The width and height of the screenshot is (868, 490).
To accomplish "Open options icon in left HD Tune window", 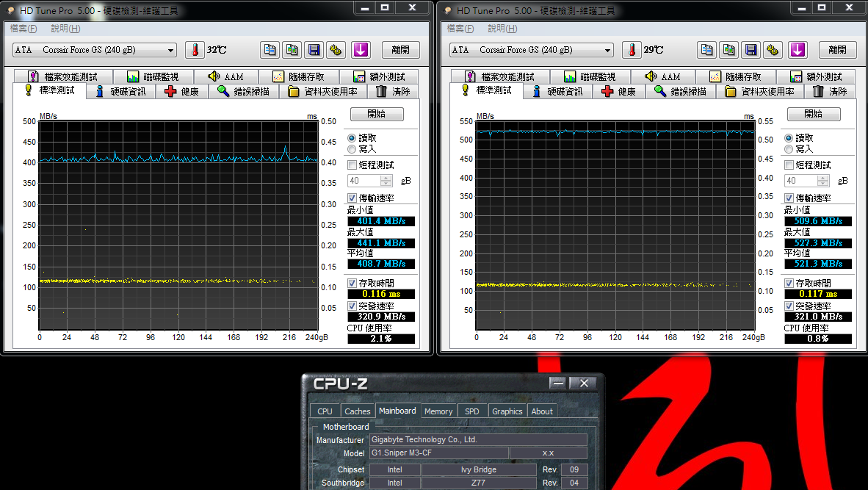I will tap(336, 50).
